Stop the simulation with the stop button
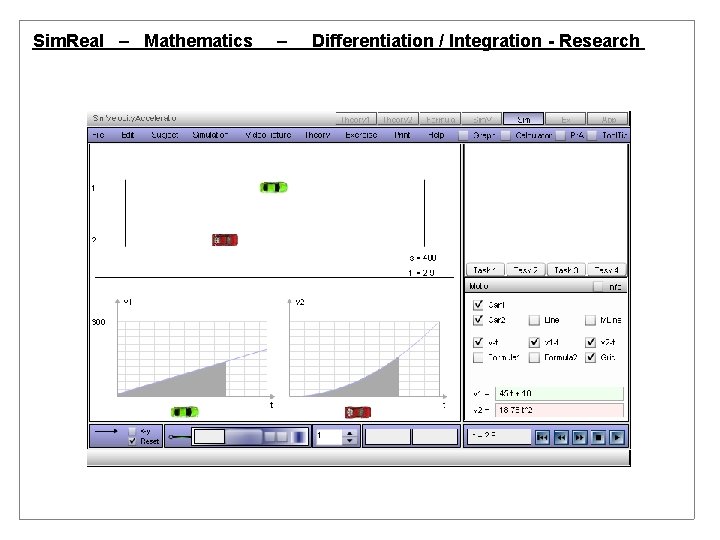 point(598,438)
